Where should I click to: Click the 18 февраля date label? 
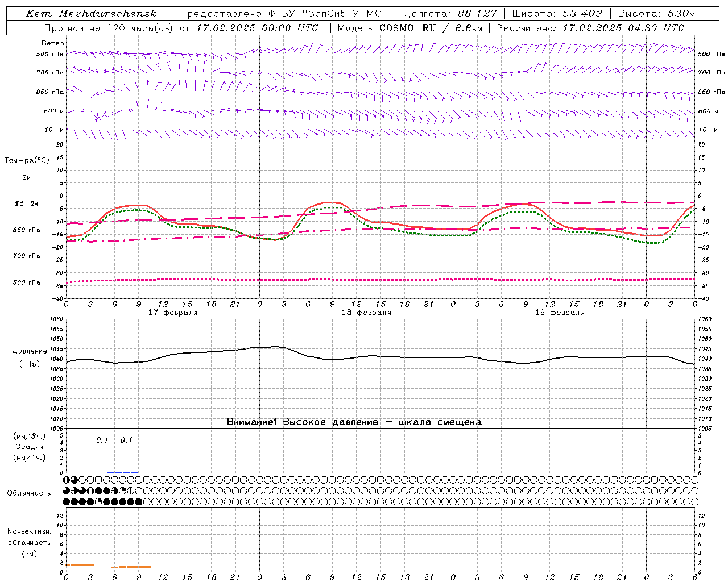(x=366, y=313)
